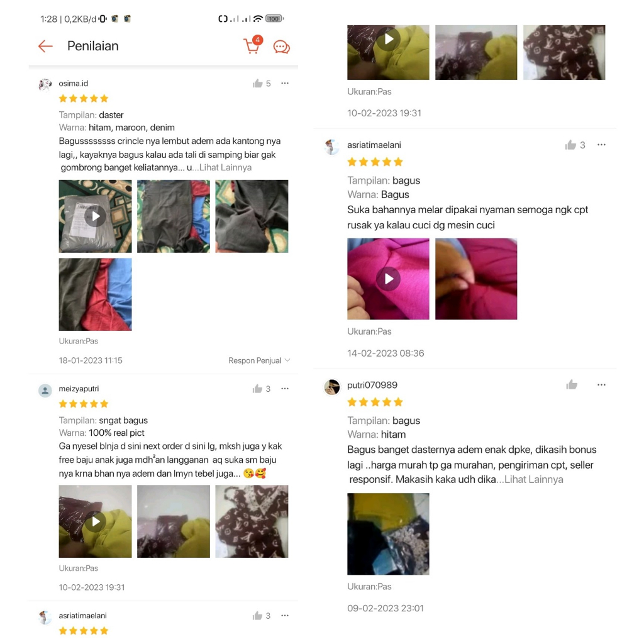
Task: Play the pink fabric review video
Action: (388, 279)
